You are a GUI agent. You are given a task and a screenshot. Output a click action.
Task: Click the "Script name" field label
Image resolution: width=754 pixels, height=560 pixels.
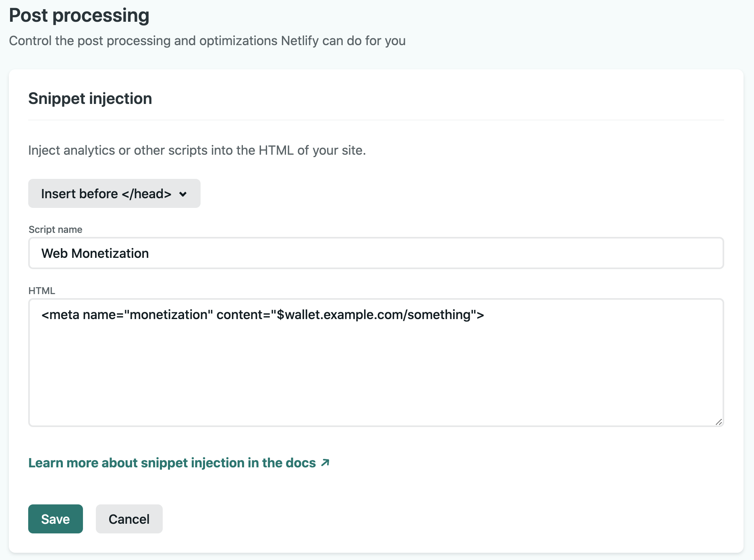point(55,229)
